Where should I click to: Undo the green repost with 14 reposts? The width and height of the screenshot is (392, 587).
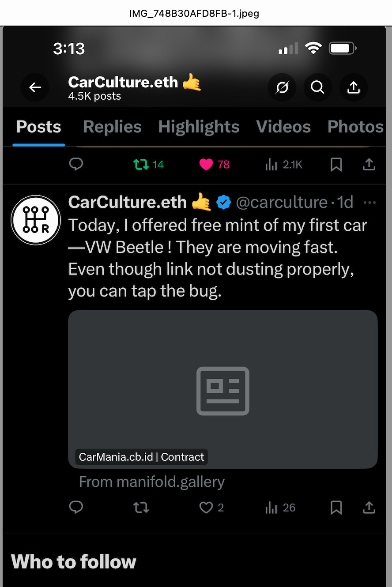[x=148, y=165]
